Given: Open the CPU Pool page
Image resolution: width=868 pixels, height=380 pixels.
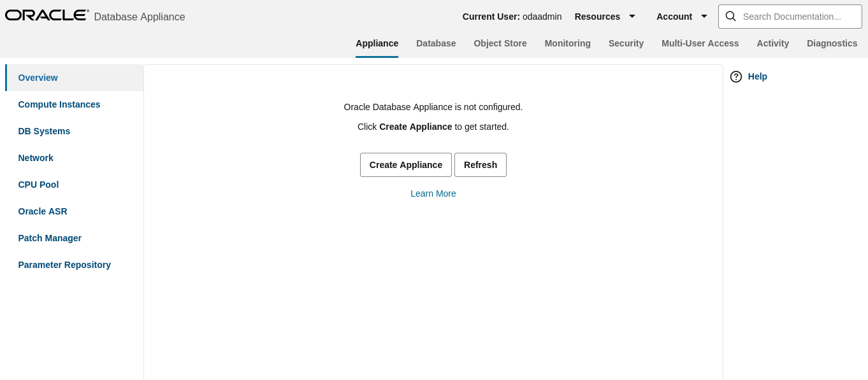Looking at the screenshot, I should coord(38,185).
